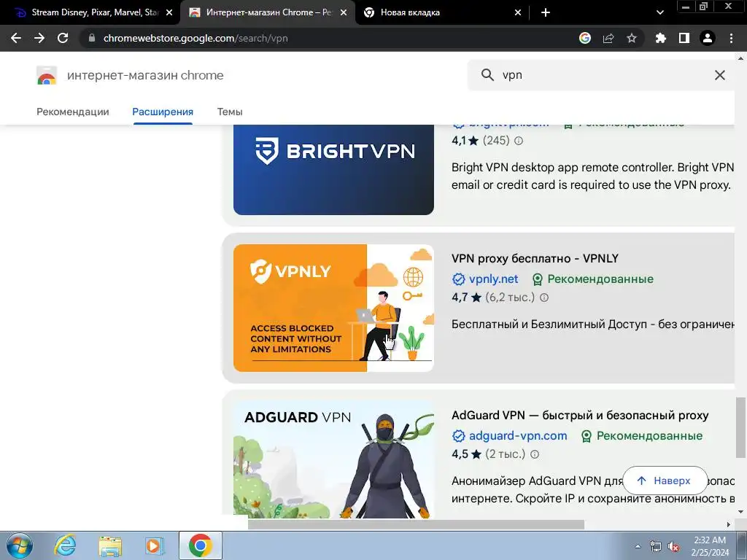Open the Chrome profile avatar
747x560 pixels.
(708, 38)
